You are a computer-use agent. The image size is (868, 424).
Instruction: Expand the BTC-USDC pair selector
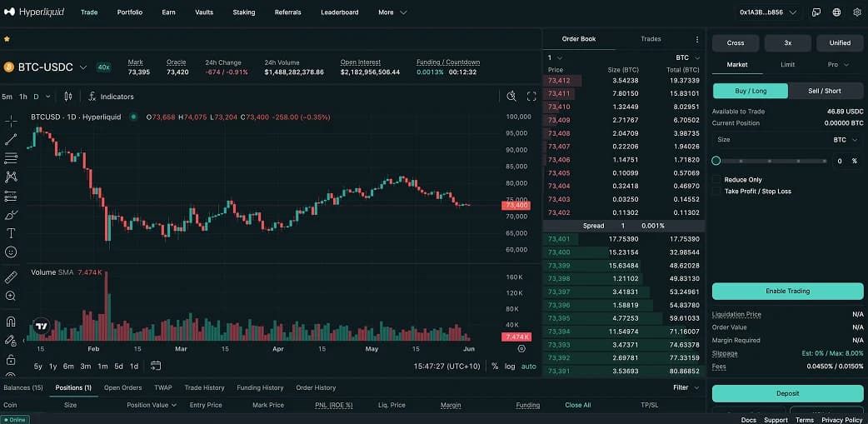83,67
